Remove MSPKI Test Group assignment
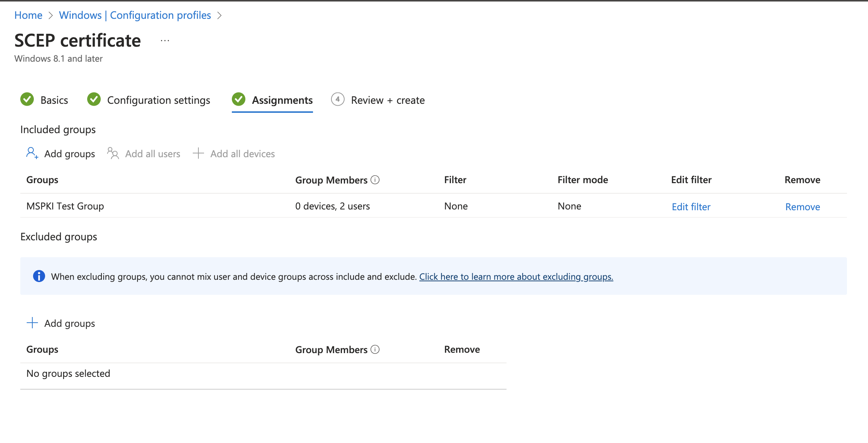 (803, 207)
